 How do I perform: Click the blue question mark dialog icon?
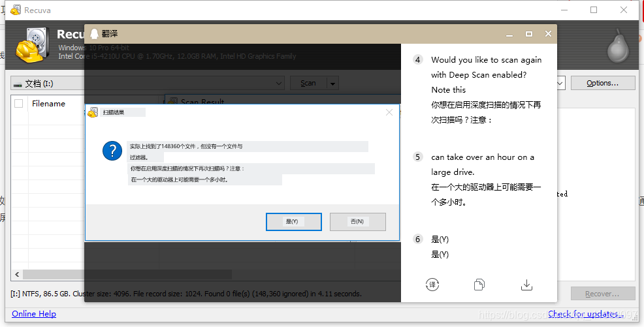[x=112, y=151]
